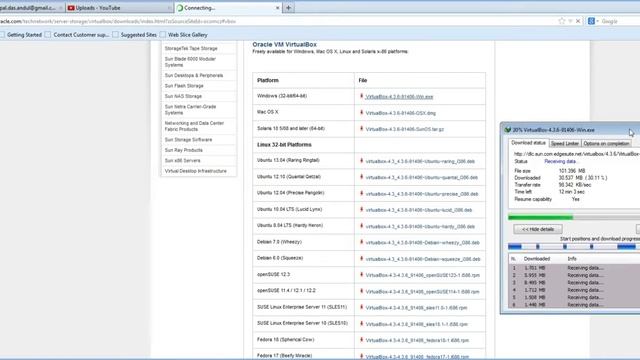Click download icon beside Windows VirtualBox file
This screenshot has width=640, height=360.
(x=361, y=96)
